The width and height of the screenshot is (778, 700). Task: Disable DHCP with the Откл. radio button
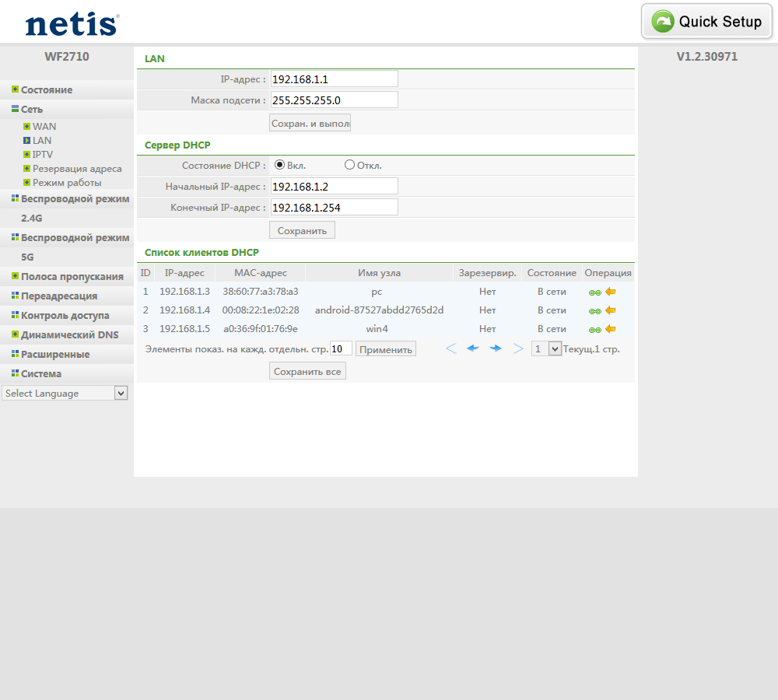(x=349, y=165)
